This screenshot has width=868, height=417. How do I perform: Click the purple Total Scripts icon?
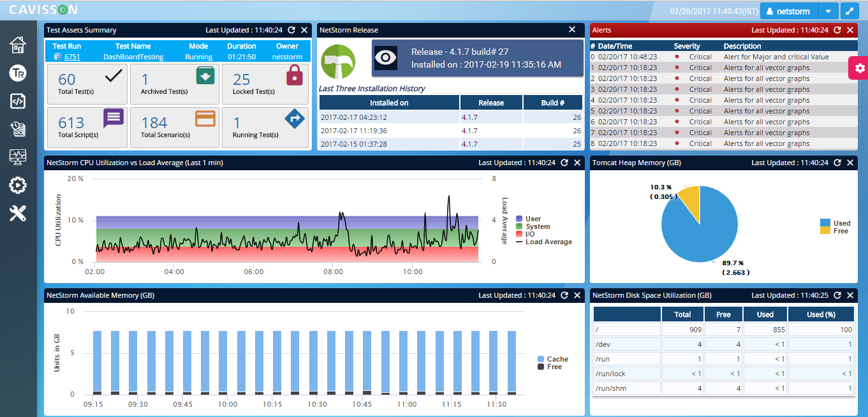pyautogui.click(x=113, y=119)
